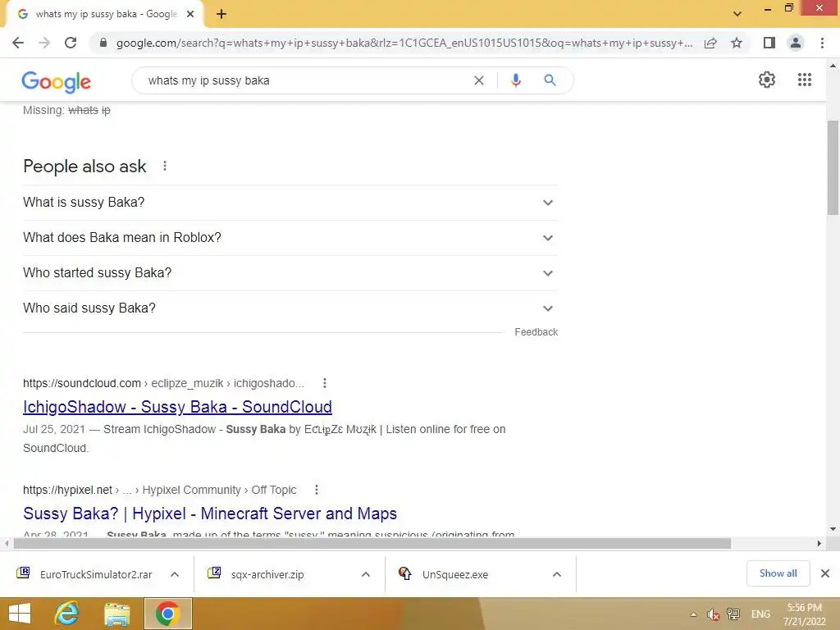Open the Chrome side panel
Viewport: 840px width, 630px height.
769,43
